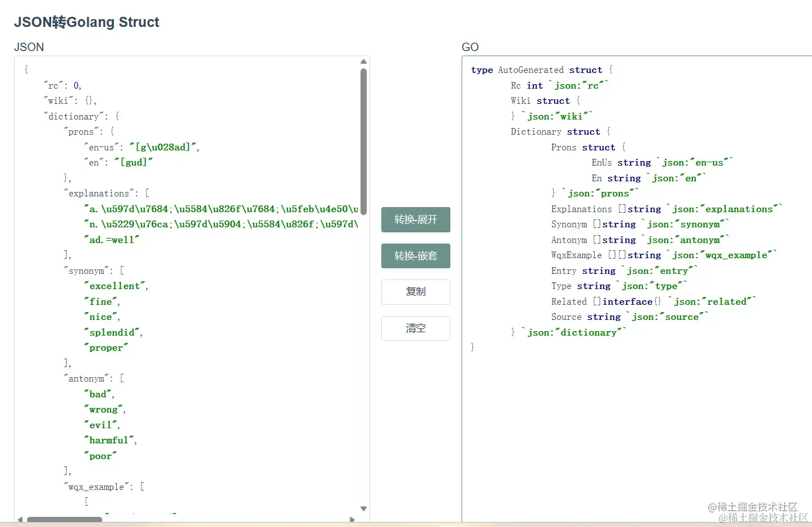Image resolution: width=812 pixels, height=527 pixels.
Task: Click the "splendid" synonym entry
Action: pyautogui.click(x=113, y=333)
